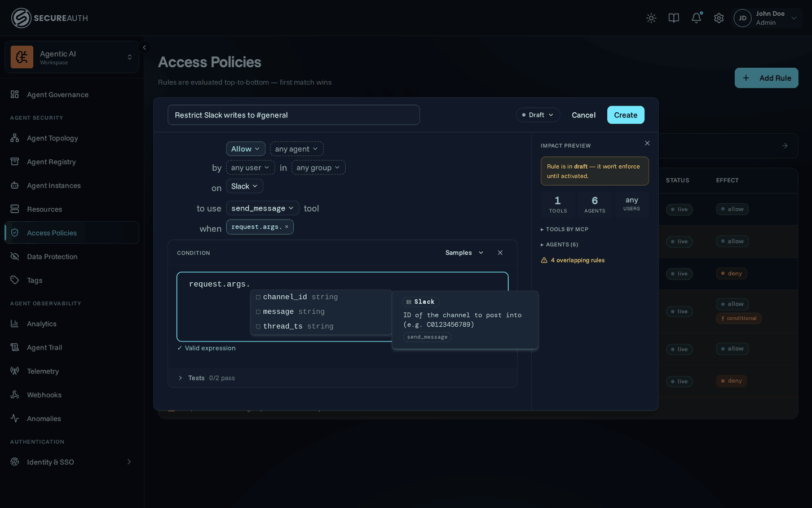This screenshot has height=508, width=812.
Task: Click the Telemetry antenna icon
Action: (x=15, y=371)
